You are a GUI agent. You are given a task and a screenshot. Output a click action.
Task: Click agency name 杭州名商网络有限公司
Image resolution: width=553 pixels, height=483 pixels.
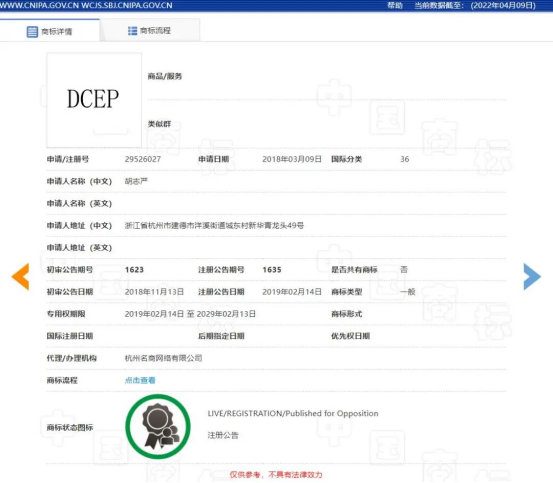[x=163, y=358]
